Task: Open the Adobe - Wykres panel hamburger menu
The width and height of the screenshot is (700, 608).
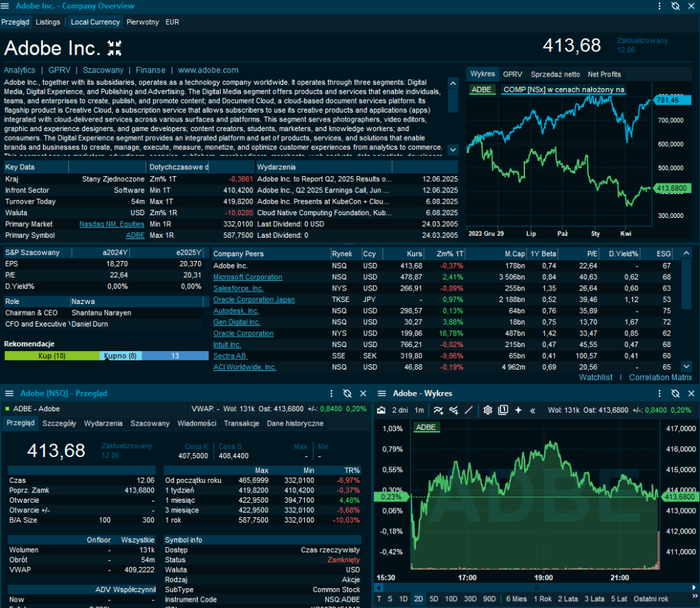Action: tap(381, 393)
